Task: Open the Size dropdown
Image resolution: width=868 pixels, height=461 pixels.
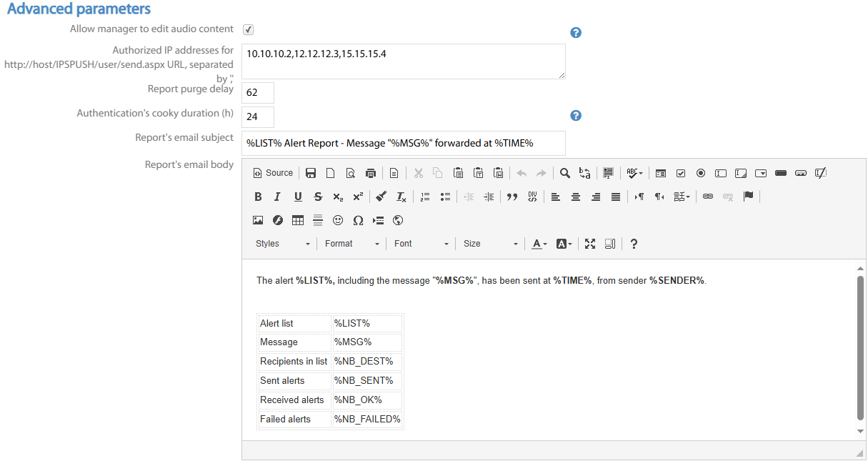Action: 490,244
